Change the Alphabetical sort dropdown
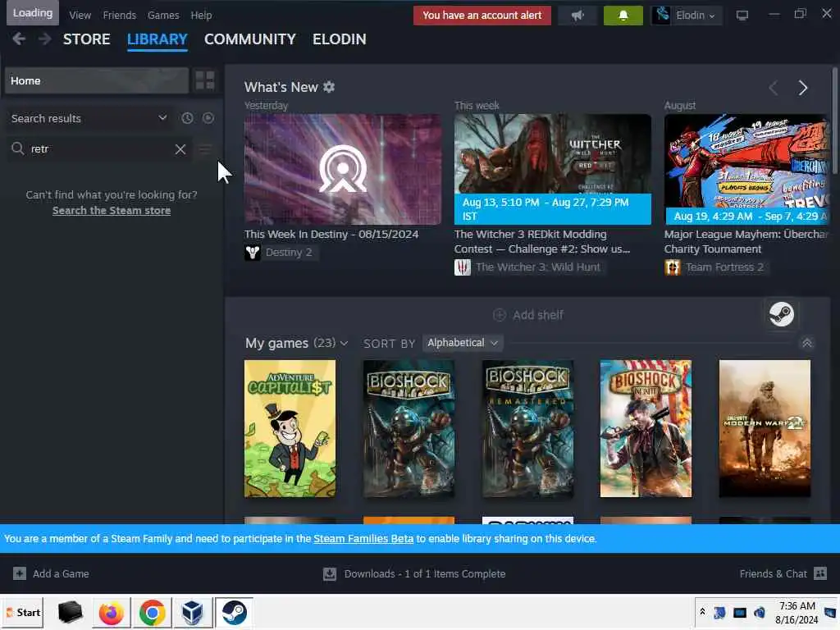The image size is (840, 630). click(463, 342)
